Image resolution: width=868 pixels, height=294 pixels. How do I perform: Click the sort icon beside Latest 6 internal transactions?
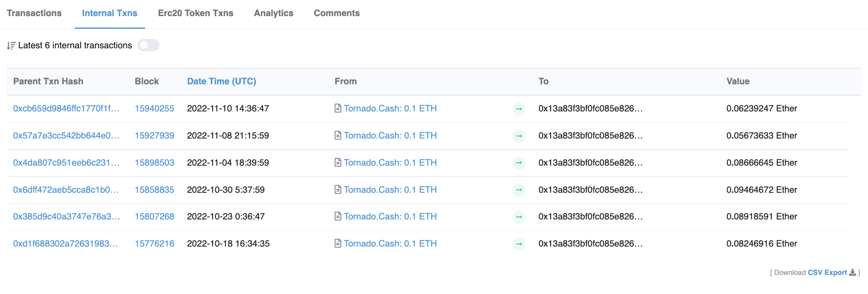[x=11, y=46]
